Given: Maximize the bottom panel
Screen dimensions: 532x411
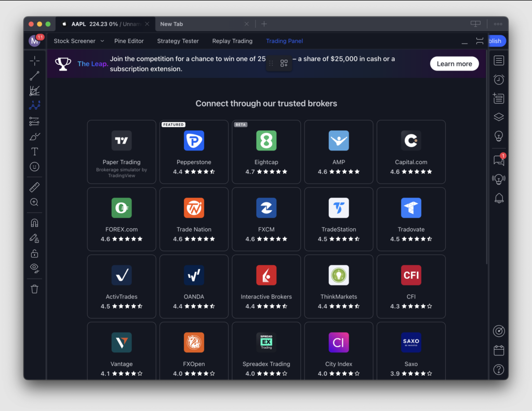Looking at the screenshot, I should coord(480,41).
